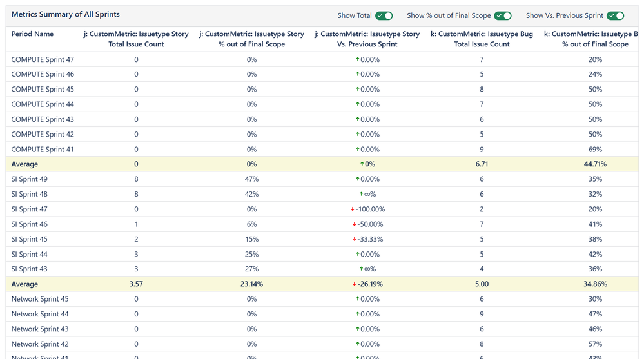Select SI Sprint 49 row name

[29, 179]
